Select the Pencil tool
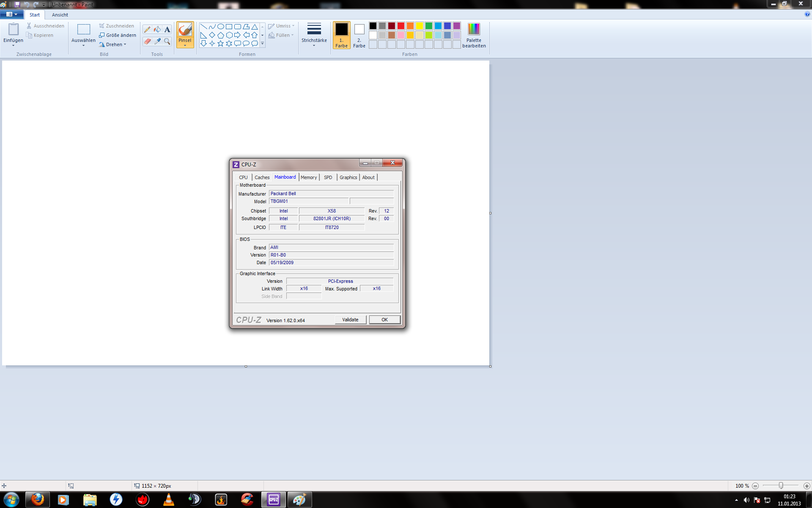812x508 pixels. 147,29
